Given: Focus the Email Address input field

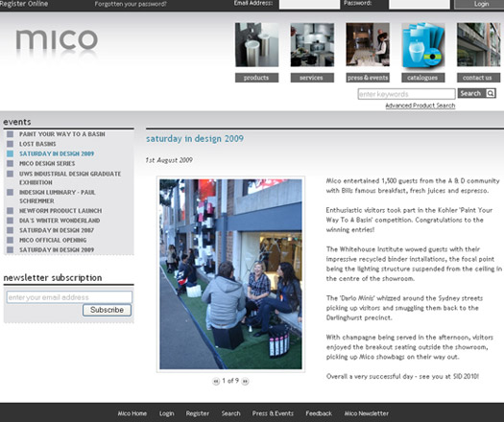Looking at the screenshot, I should [x=309, y=4].
